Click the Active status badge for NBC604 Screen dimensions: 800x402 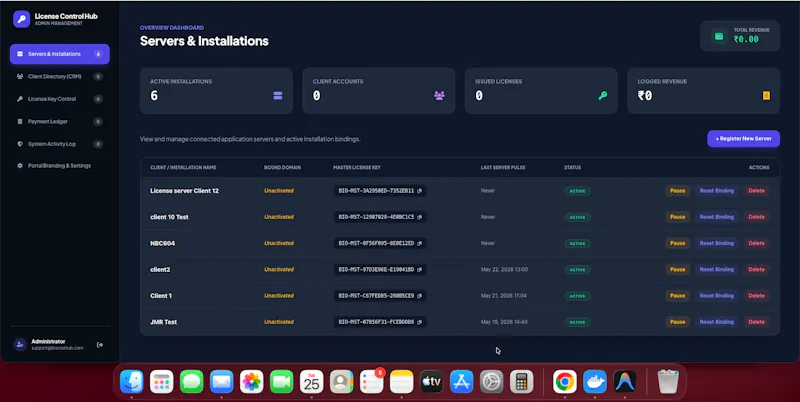[x=578, y=243]
